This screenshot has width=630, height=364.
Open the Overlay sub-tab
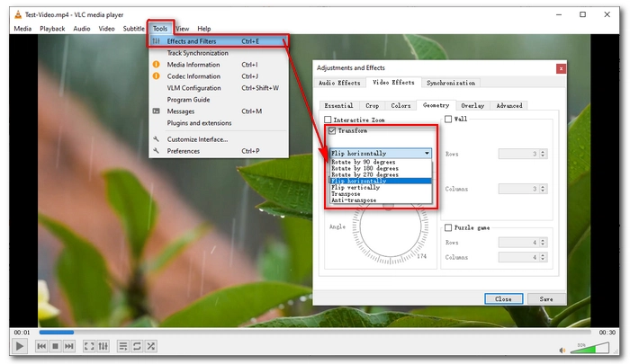[x=472, y=105]
